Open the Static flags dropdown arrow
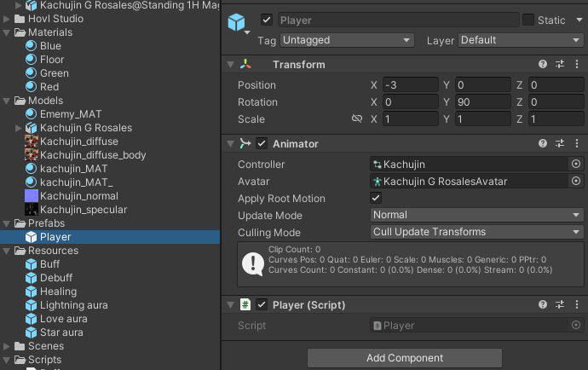The height and width of the screenshot is (370, 588). pos(579,20)
